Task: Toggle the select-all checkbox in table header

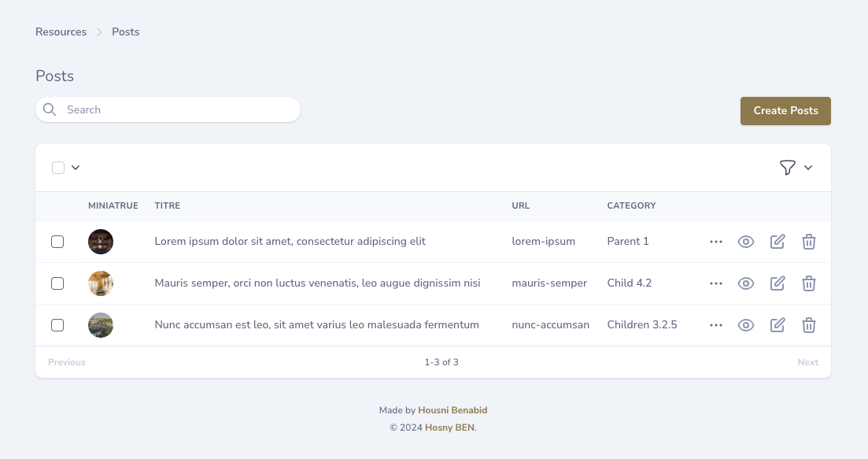Action: pos(58,167)
